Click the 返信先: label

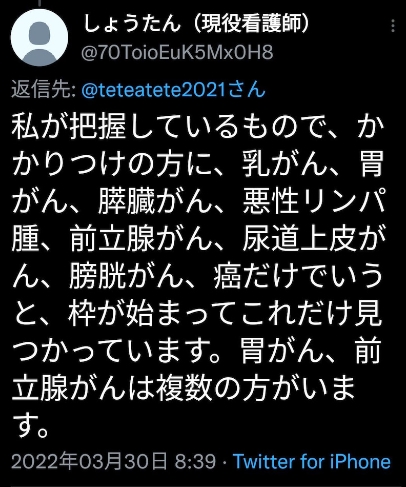(x=44, y=90)
